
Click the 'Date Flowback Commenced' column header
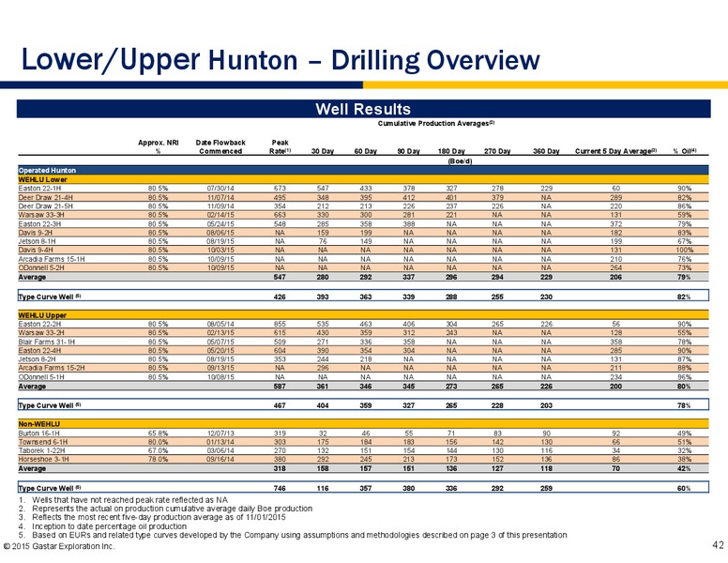pyautogui.click(x=220, y=146)
